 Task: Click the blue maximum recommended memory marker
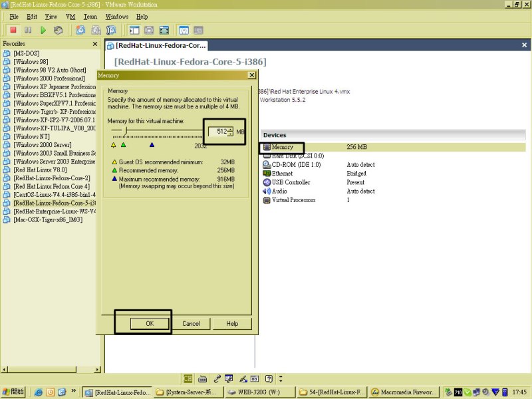point(152,145)
